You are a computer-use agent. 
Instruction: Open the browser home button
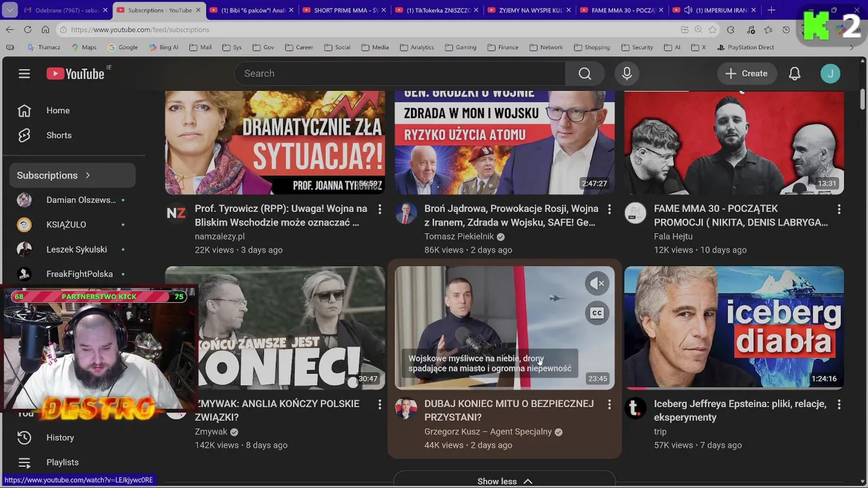pos(45,30)
